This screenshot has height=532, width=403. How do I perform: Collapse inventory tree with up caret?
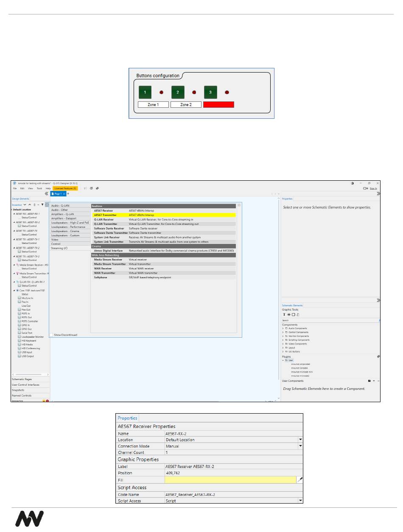point(30,204)
